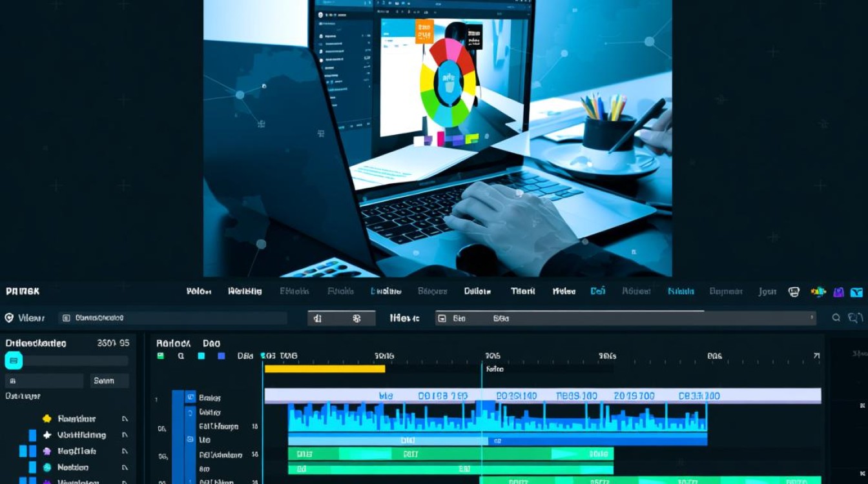Toggle the blue icon on the first track header

coord(191,398)
